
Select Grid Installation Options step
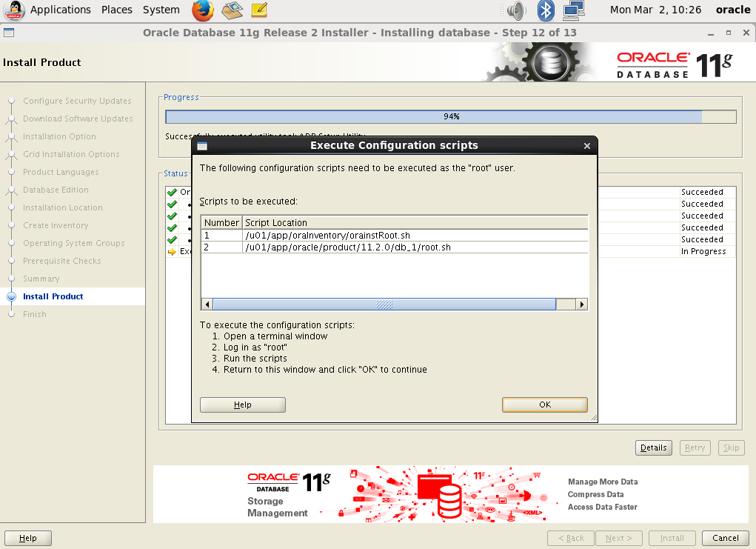pos(71,154)
